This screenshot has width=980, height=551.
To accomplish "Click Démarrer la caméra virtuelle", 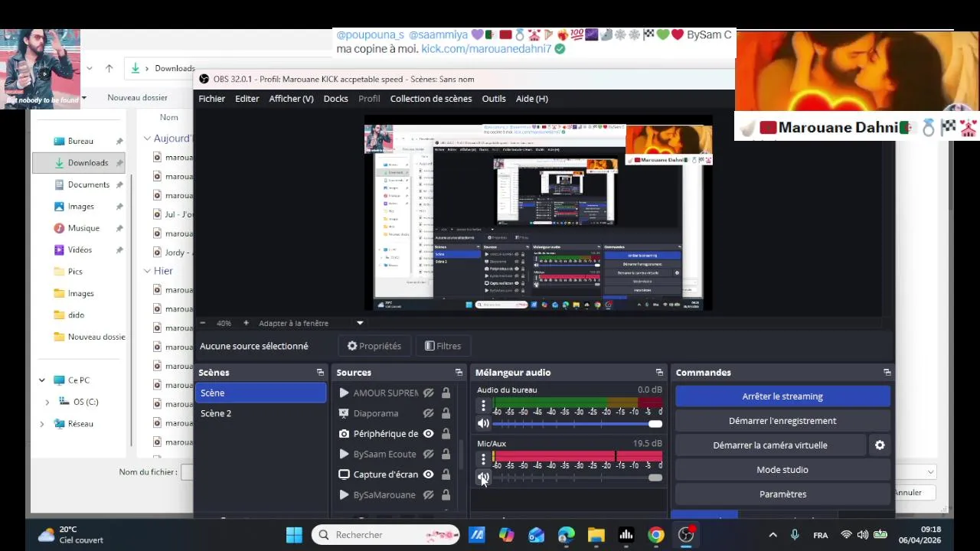I will click(x=770, y=445).
